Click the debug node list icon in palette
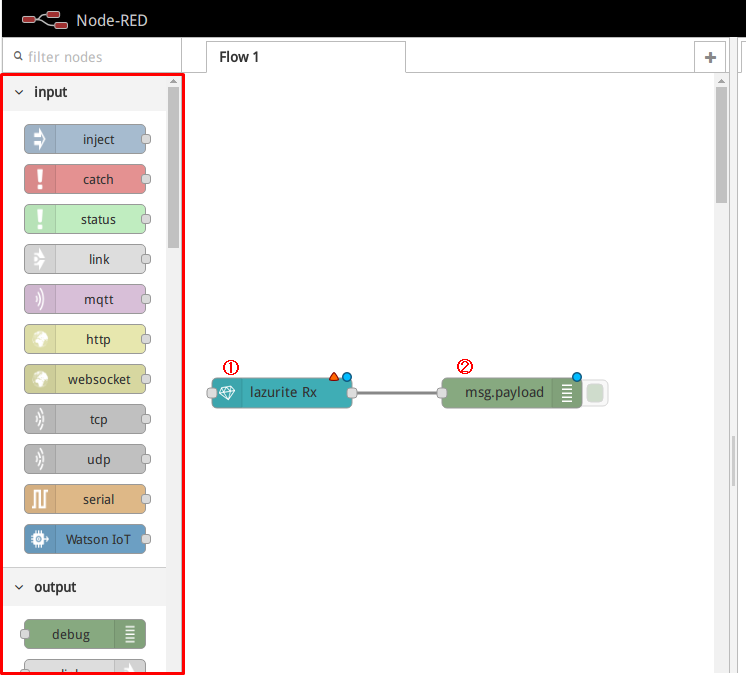The width and height of the screenshot is (746, 675). [x=130, y=634]
